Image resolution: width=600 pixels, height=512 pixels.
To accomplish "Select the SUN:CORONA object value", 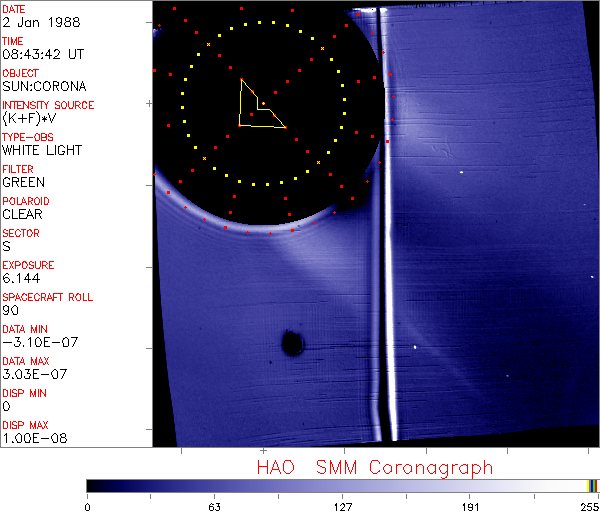I will 44,87.
